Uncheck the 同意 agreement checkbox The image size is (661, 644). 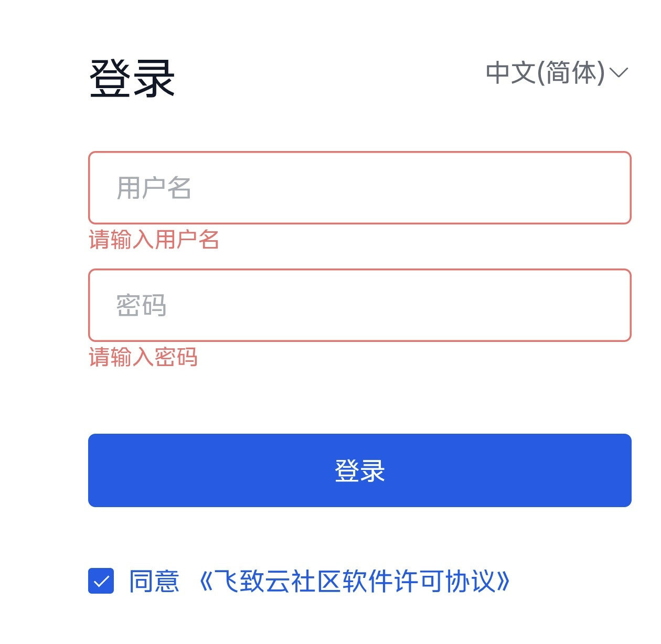tap(101, 581)
